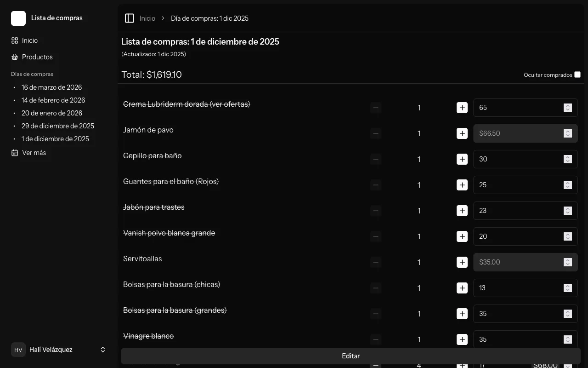588x368 pixels.
Task: Expand the Halí Velázquez account selector
Action: pyautogui.click(x=103, y=349)
